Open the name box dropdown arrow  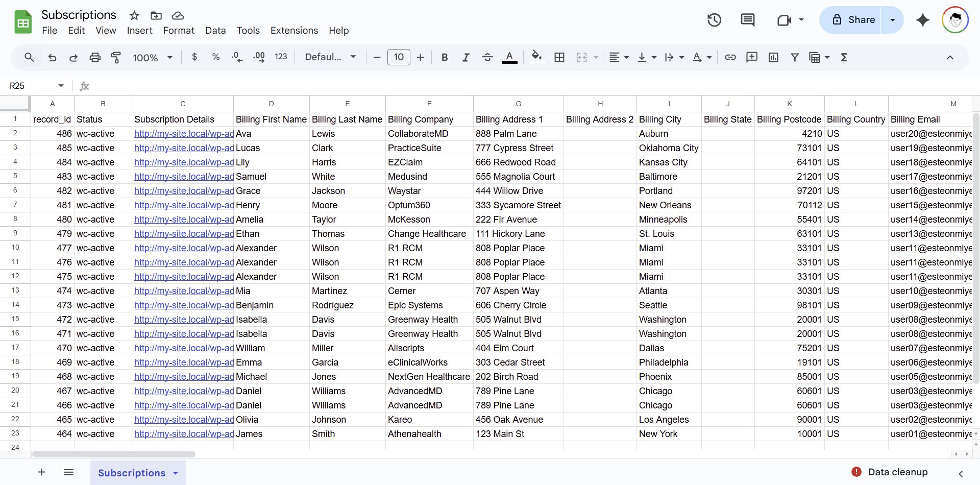61,86
